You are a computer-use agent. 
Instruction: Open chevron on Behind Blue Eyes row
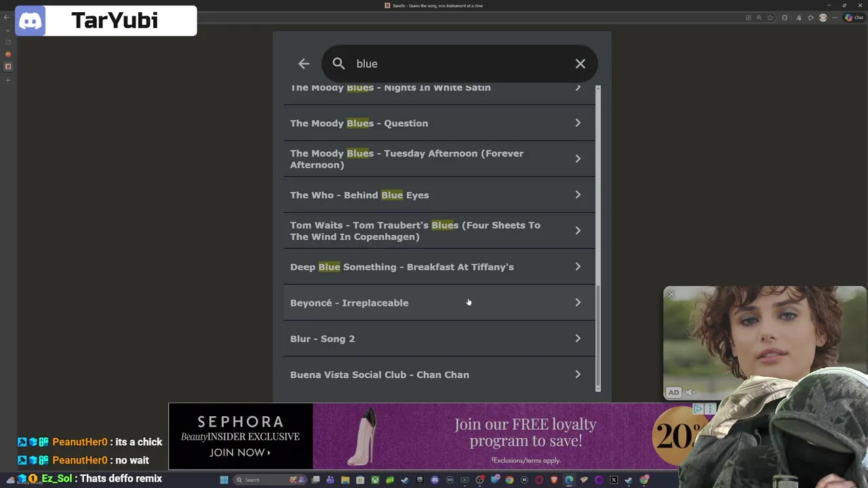click(x=578, y=195)
